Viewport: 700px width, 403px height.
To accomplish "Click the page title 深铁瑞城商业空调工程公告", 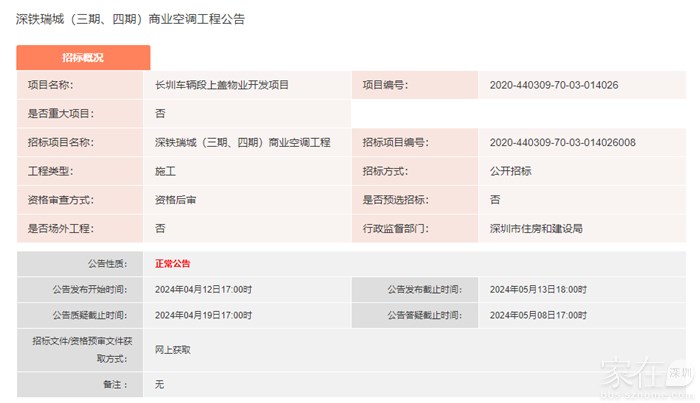I will click(x=130, y=20).
